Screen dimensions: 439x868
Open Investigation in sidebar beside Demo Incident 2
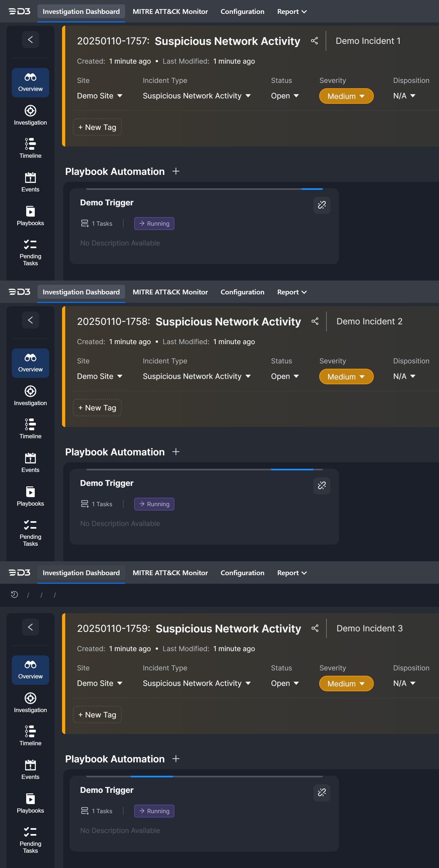pyautogui.click(x=30, y=395)
